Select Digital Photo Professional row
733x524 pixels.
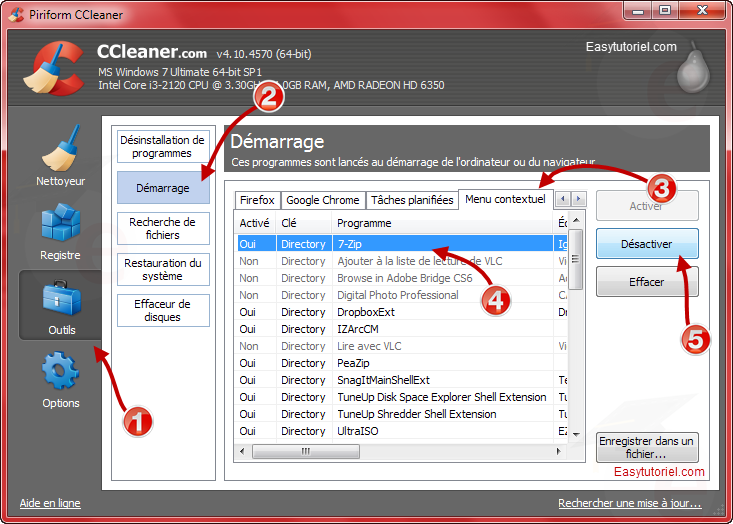401,295
